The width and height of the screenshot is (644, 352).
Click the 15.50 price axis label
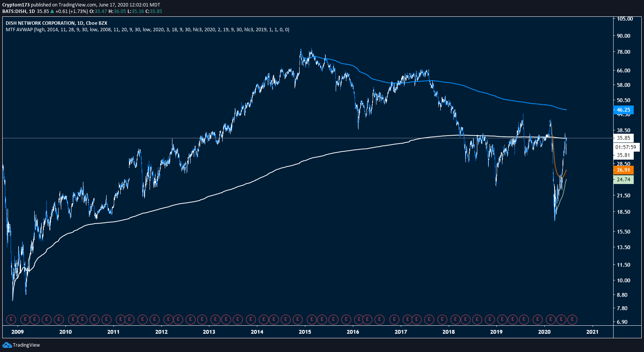623,232
